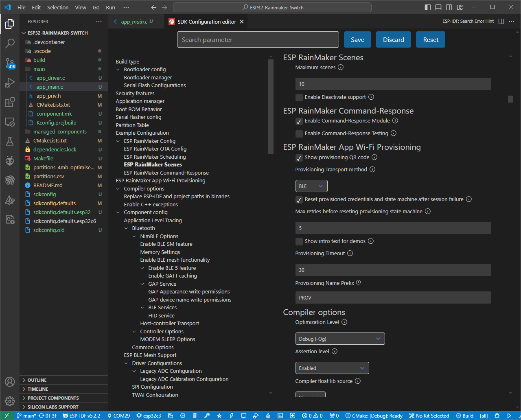
Task: Open SDK config gear in status bar
Action: (182, 416)
